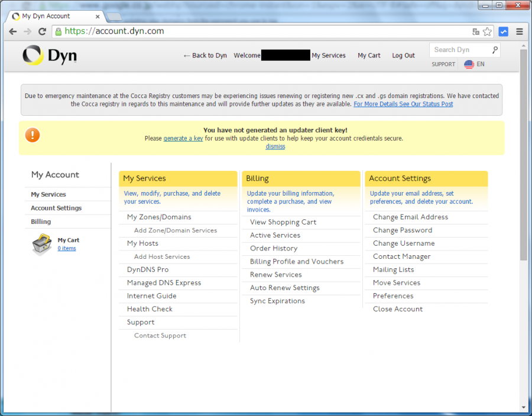
Task: Click Renew Services
Action: pos(276,275)
